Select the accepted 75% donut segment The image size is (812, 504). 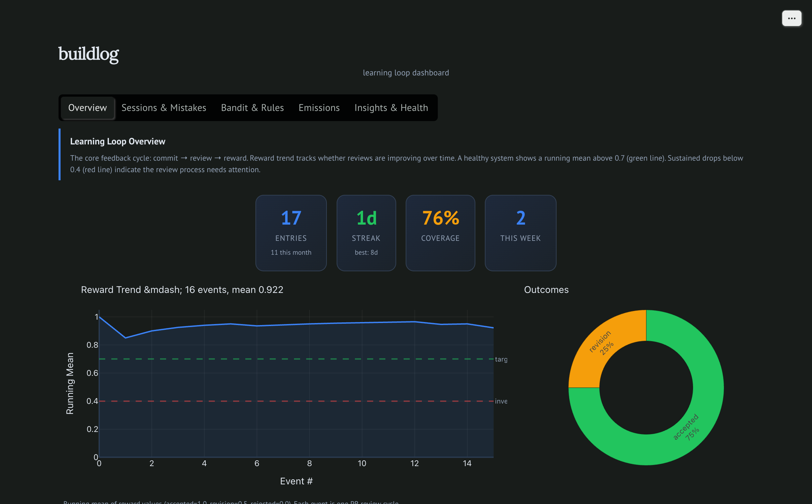tap(687, 426)
